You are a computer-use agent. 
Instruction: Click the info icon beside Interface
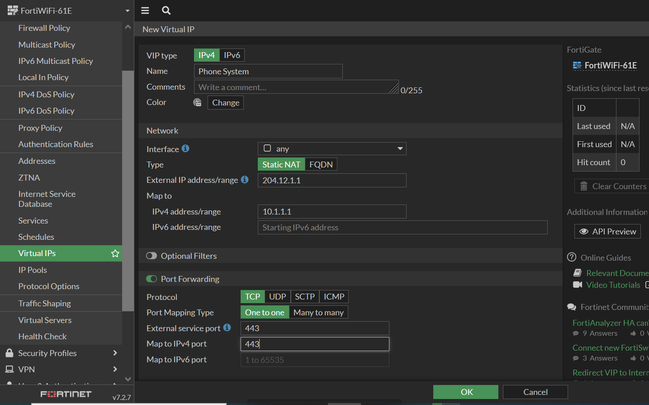point(185,148)
